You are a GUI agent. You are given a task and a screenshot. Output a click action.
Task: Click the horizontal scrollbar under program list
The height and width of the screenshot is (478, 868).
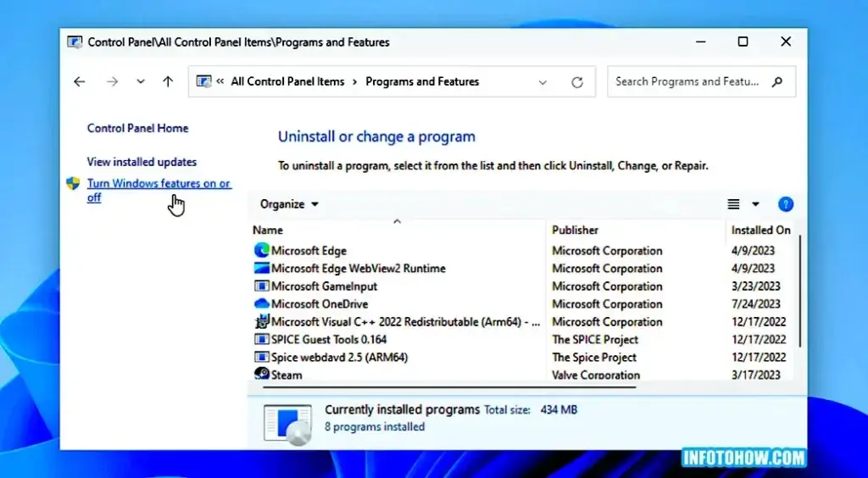pyautogui.click(x=449, y=386)
